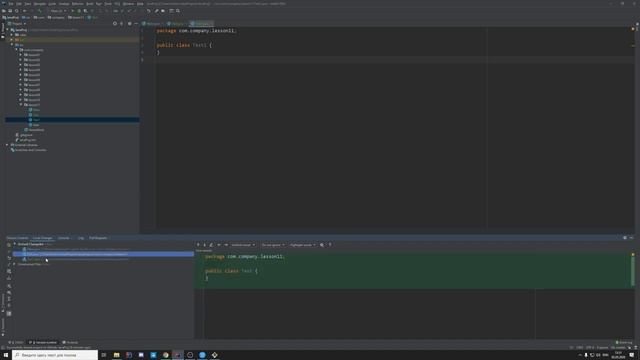The image size is (640, 360).
Task: Open the Edit menu
Action: click(x=19, y=4)
